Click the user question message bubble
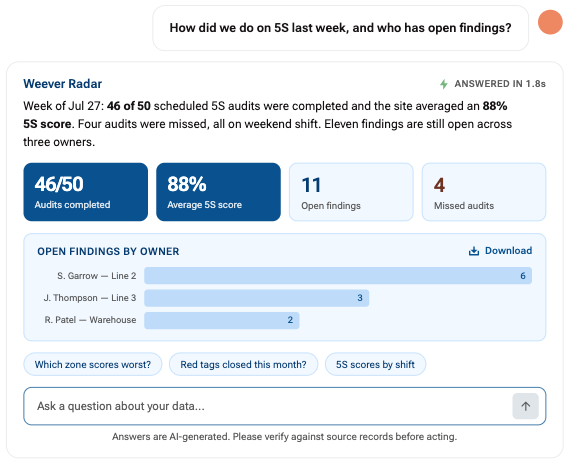The height and width of the screenshot is (464, 569). (340, 28)
